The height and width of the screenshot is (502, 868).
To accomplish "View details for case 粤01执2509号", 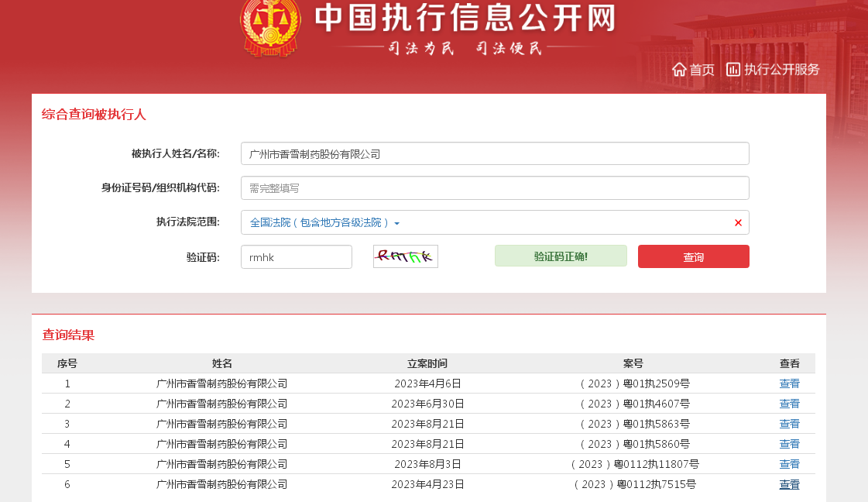I will (x=789, y=383).
